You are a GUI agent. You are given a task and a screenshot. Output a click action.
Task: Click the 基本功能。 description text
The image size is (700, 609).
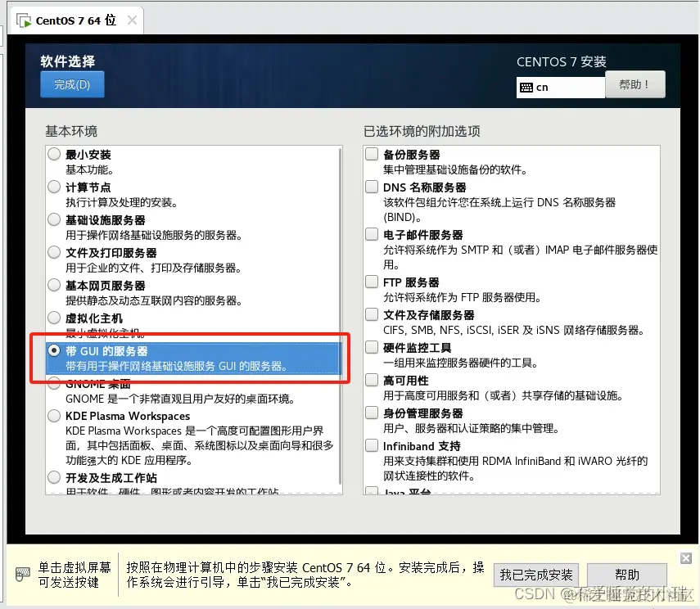pos(90,169)
